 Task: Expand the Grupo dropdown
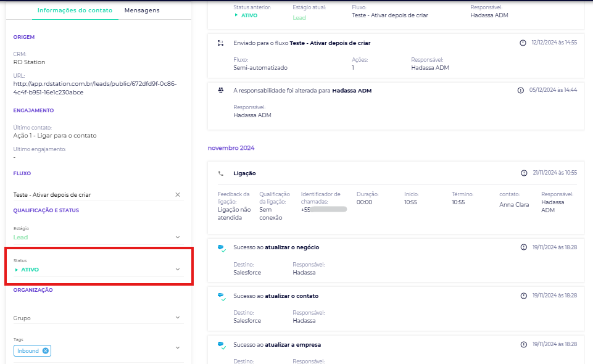point(178,318)
